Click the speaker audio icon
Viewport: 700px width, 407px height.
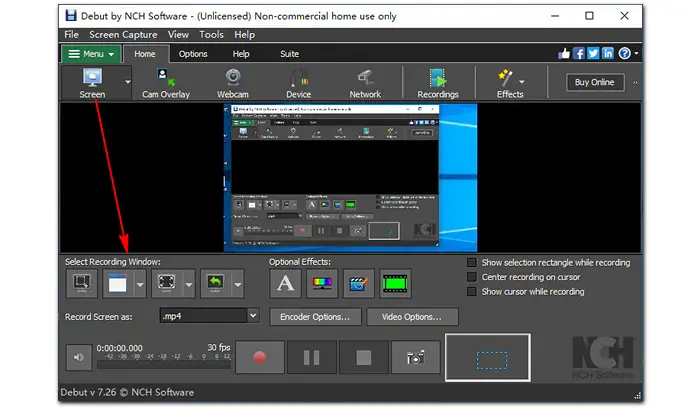pos(79,357)
